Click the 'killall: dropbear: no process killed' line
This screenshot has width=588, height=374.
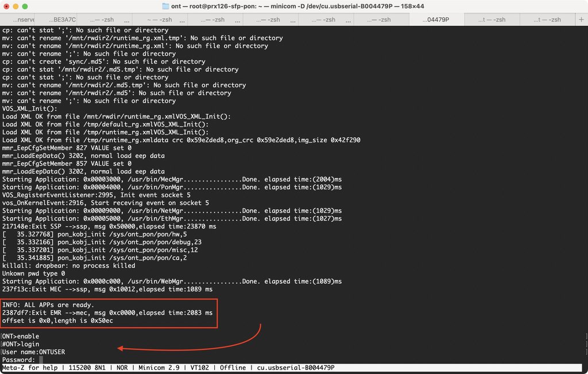coord(69,265)
